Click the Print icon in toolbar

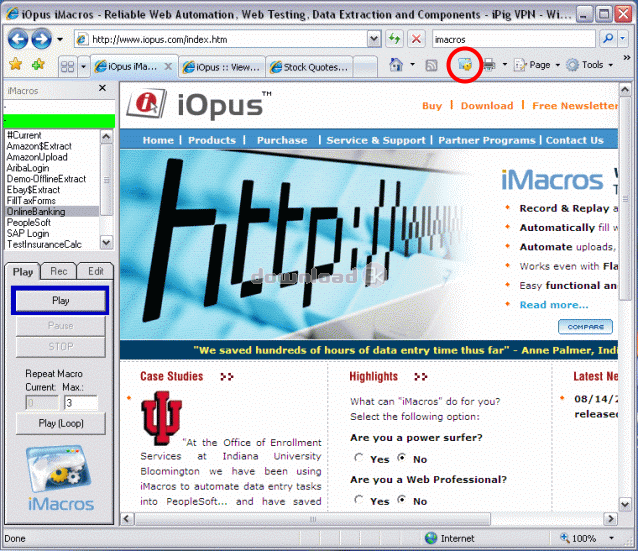tap(490, 65)
